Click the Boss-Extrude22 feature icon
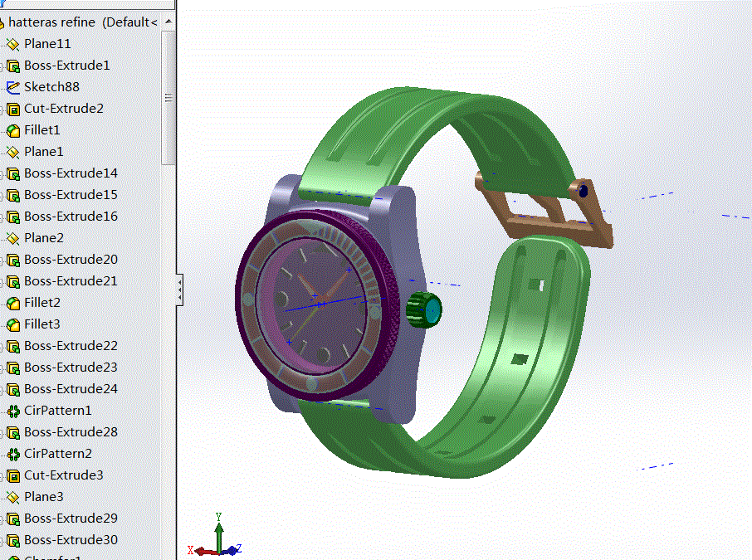 13,346
